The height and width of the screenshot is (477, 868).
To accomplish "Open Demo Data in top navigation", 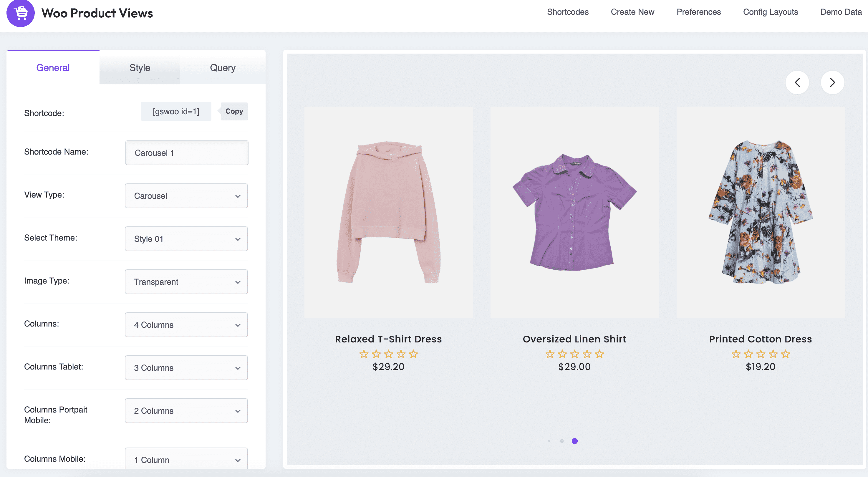I will point(841,12).
